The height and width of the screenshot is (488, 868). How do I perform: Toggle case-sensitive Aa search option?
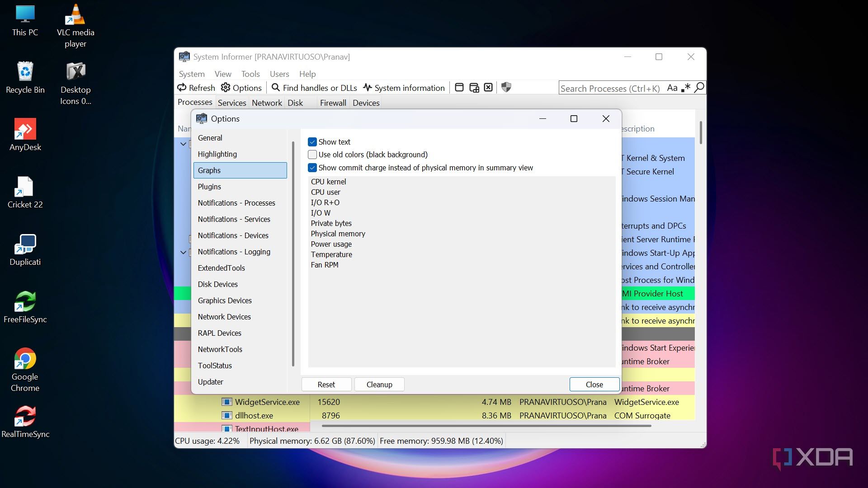(x=672, y=88)
